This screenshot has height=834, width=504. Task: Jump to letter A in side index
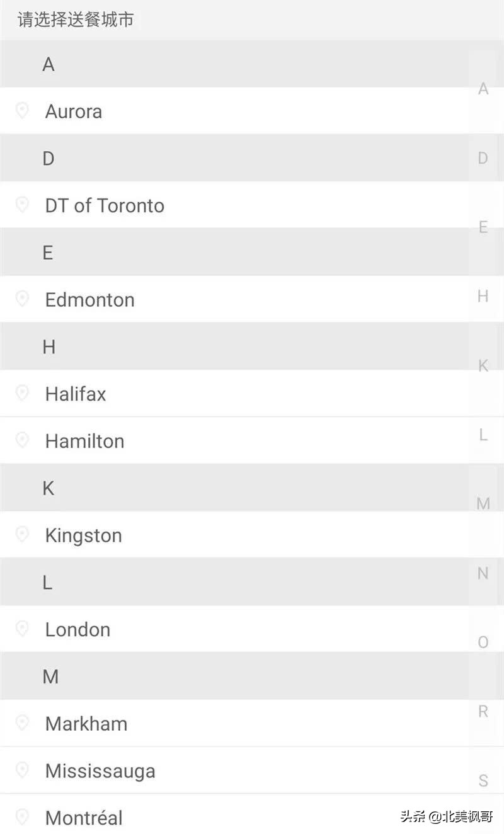tap(483, 89)
